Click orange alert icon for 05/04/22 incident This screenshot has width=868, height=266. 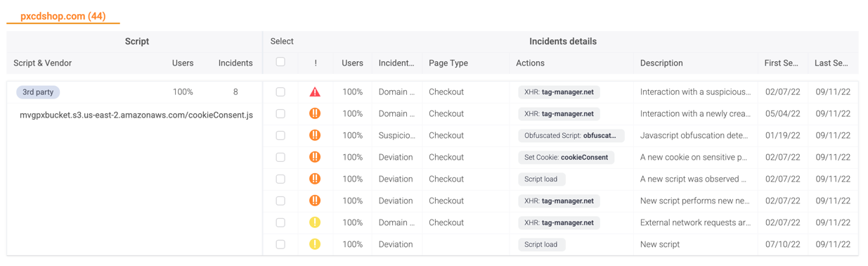pyautogui.click(x=315, y=113)
